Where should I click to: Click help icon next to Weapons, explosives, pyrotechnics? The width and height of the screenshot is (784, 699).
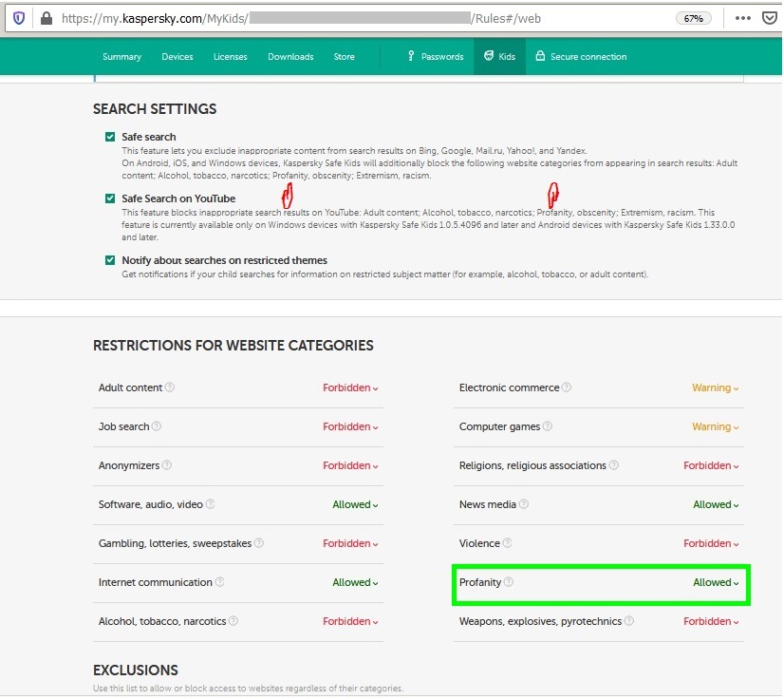click(629, 621)
